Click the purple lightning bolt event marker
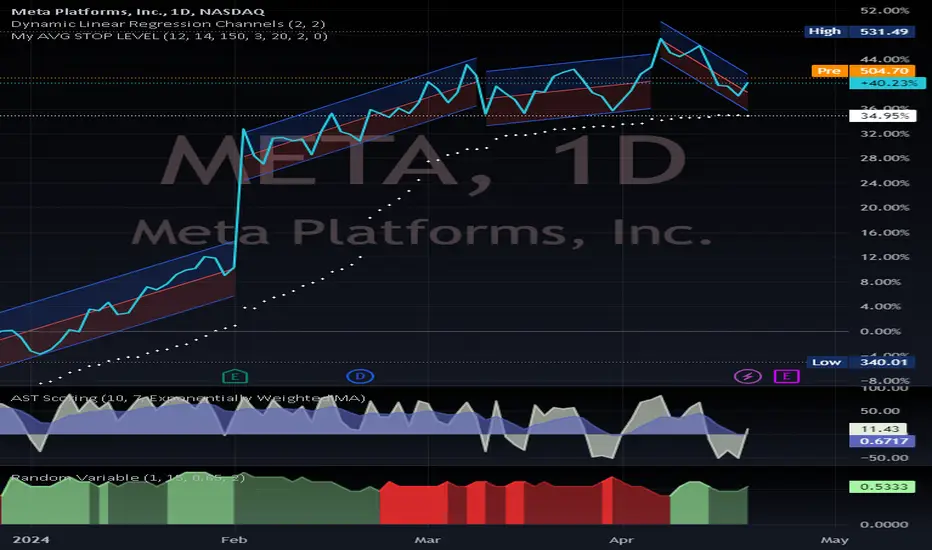932x550 pixels. pyautogui.click(x=748, y=376)
